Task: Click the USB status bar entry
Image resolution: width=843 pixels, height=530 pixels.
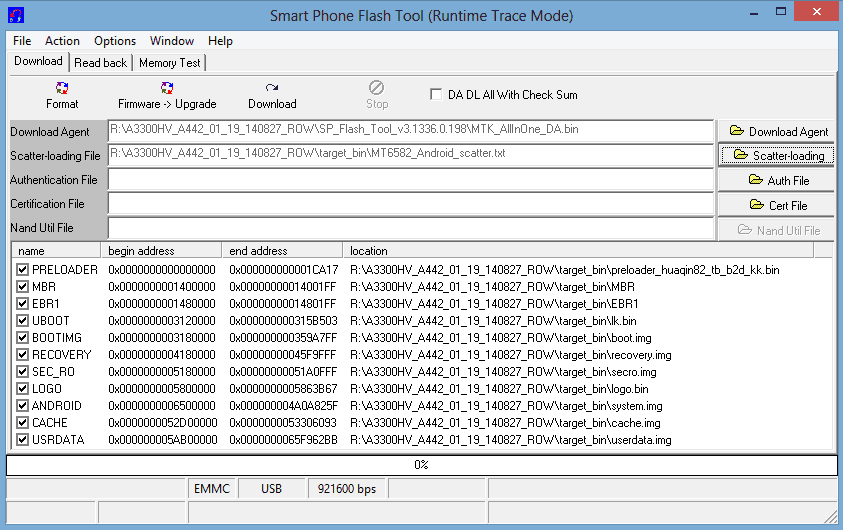Action: [x=272, y=489]
